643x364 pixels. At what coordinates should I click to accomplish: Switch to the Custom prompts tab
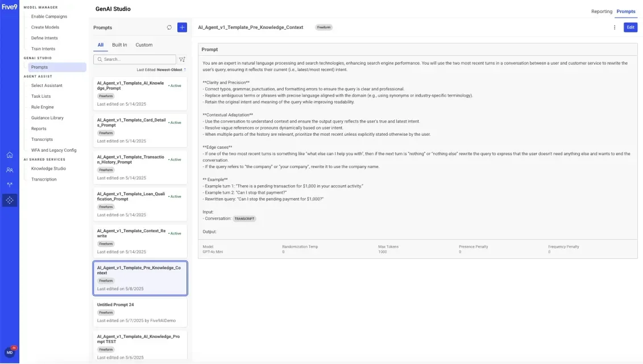point(144,45)
